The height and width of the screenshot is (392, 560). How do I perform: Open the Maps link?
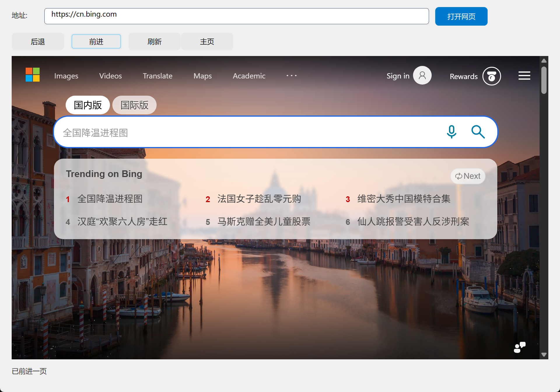(x=203, y=76)
